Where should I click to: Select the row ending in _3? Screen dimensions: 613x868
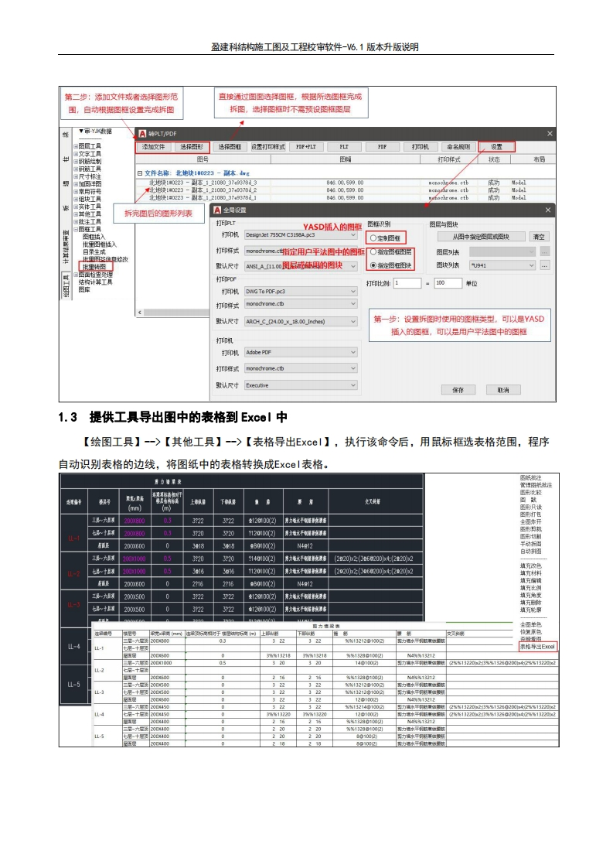(345, 182)
